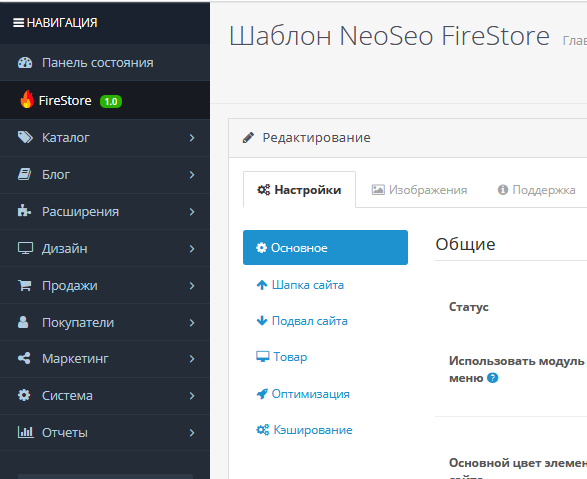Viewport: 587px width, 479px height.
Task: Click the hamburger navigation menu icon
Action: click(18, 23)
